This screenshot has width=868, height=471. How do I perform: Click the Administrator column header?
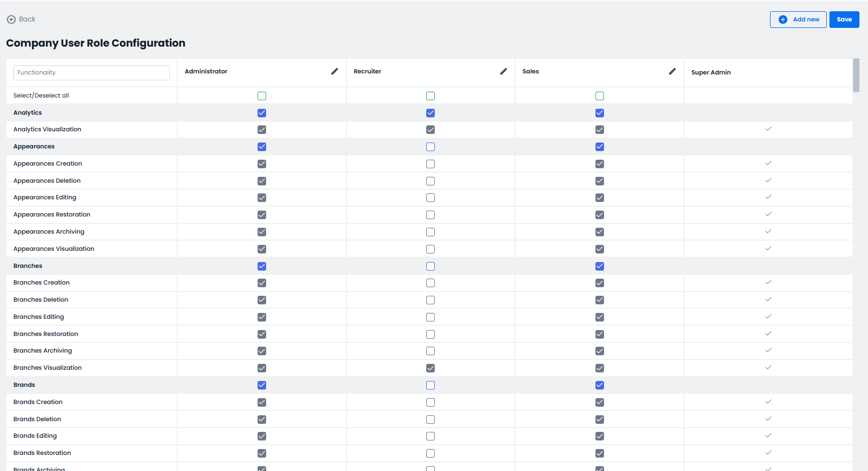206,71
